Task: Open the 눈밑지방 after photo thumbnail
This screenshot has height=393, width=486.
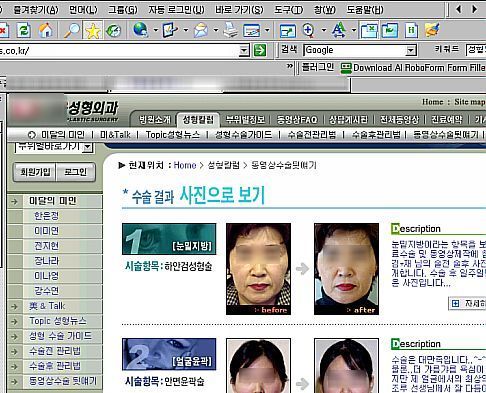Action: (346, 269)
